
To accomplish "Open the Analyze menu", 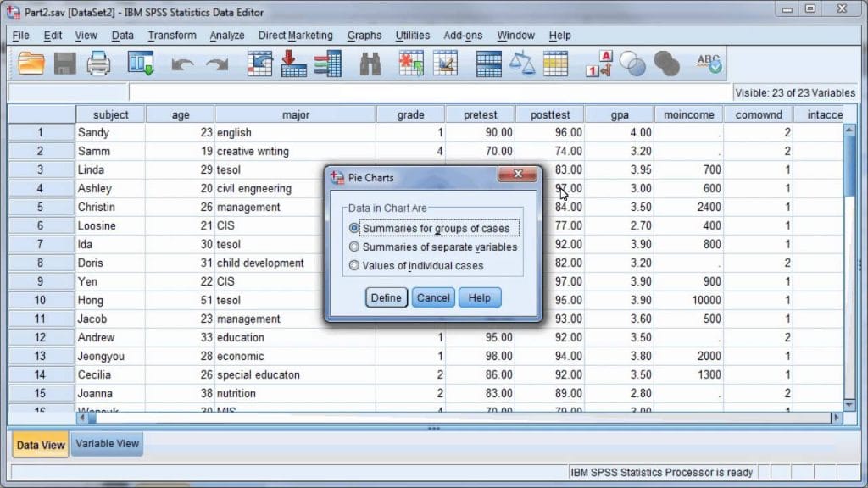I will click(x=225, y=35).
